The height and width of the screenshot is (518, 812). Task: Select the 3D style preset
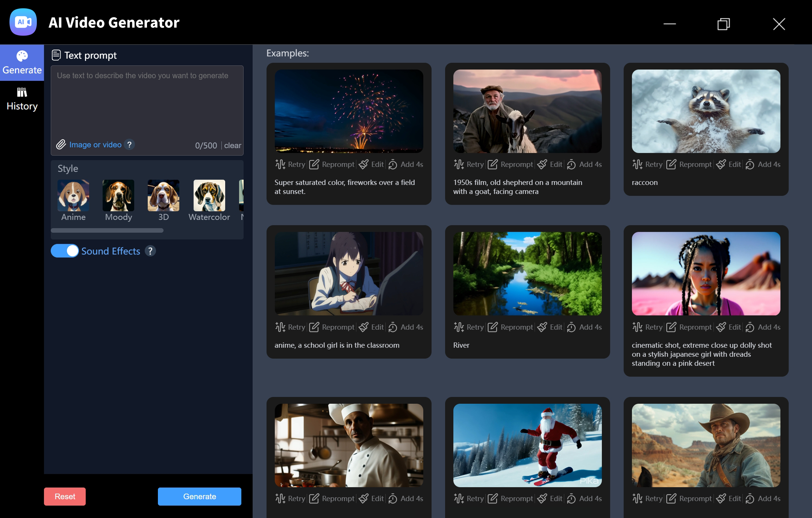click(163, 195)
